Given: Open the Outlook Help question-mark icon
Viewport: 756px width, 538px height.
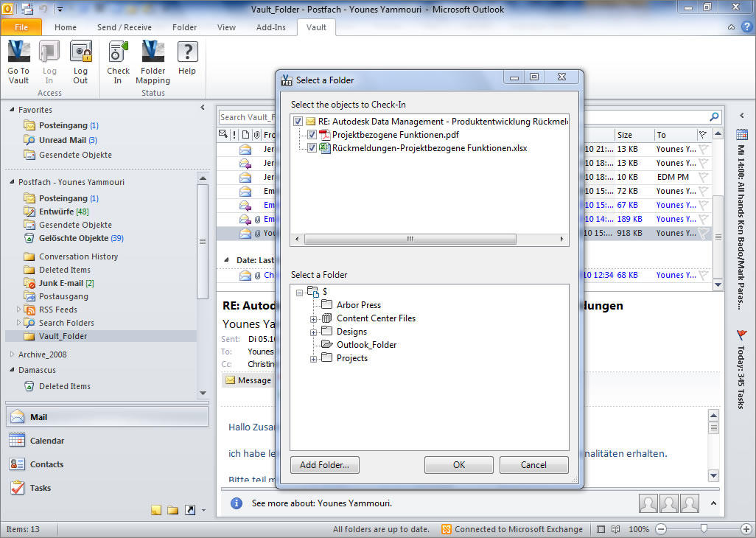Looking at the screenshot, I should (x=746, y=27).
